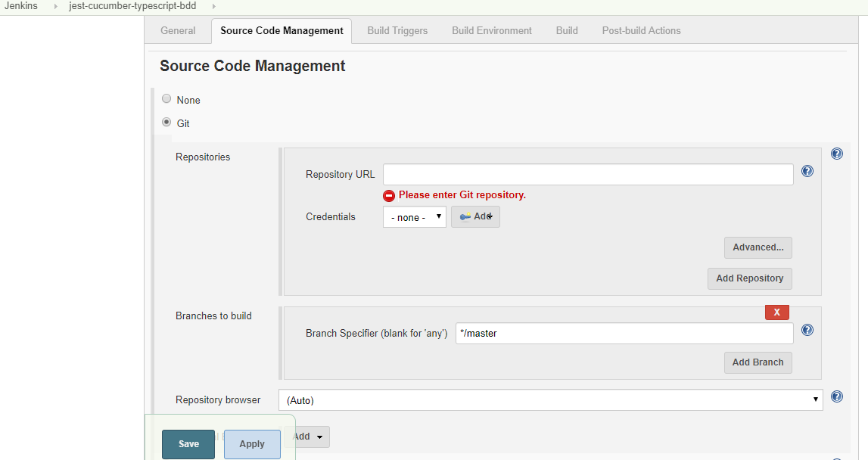Switch to the General tab
Viewport: 868px width, 460px height.
click(178, 31)
